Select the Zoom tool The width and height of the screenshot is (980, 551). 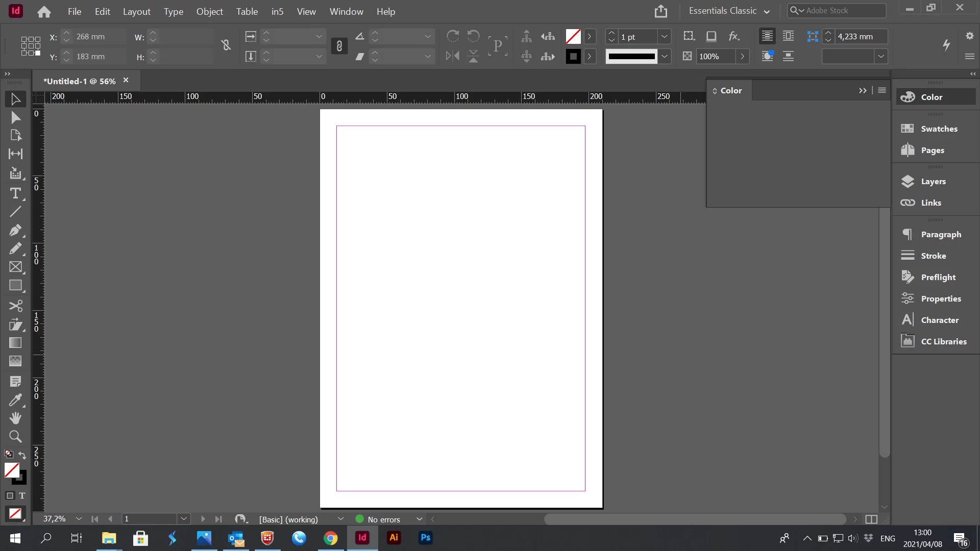tap(15, 437)
